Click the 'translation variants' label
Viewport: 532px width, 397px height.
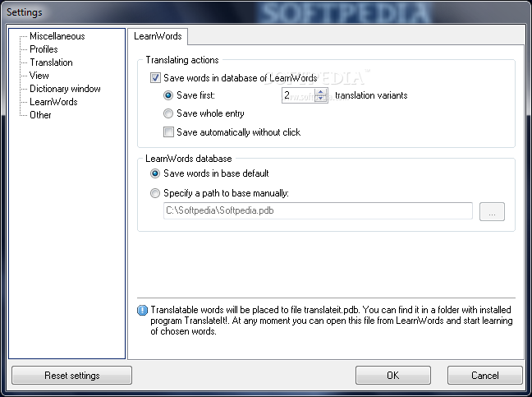(371, 95)
